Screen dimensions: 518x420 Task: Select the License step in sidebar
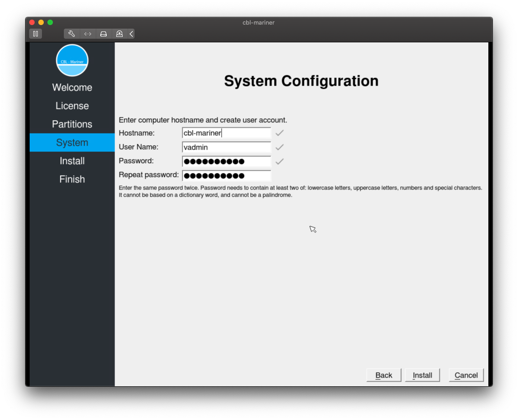pos(72,106)
